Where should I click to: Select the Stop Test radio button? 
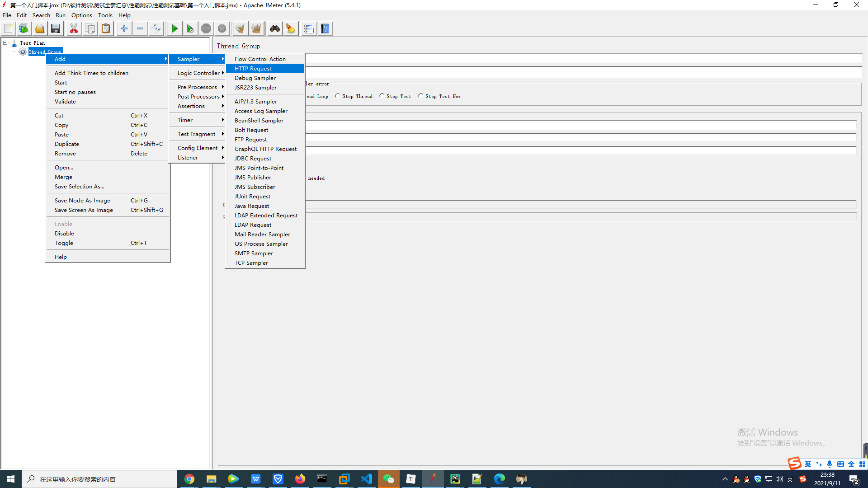click(x=382, y=96)
